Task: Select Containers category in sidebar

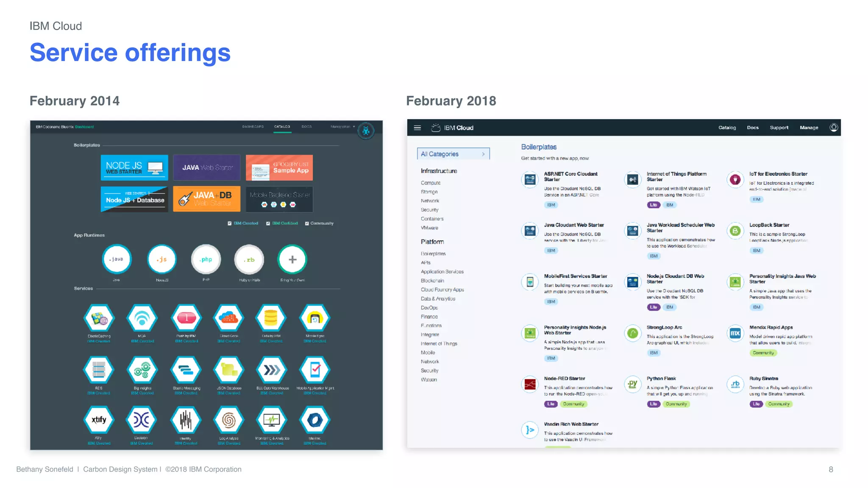Action: pos(432,219)
